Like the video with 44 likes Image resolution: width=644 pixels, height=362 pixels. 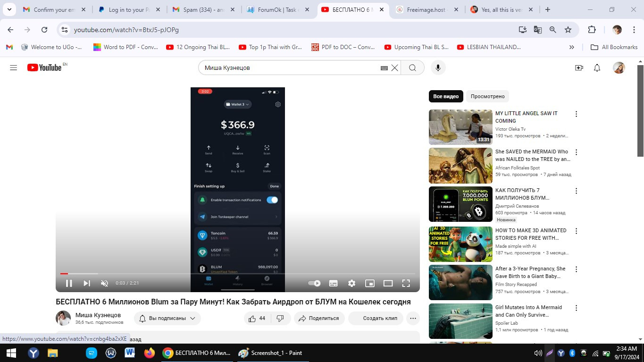click(x=257, y=318)
